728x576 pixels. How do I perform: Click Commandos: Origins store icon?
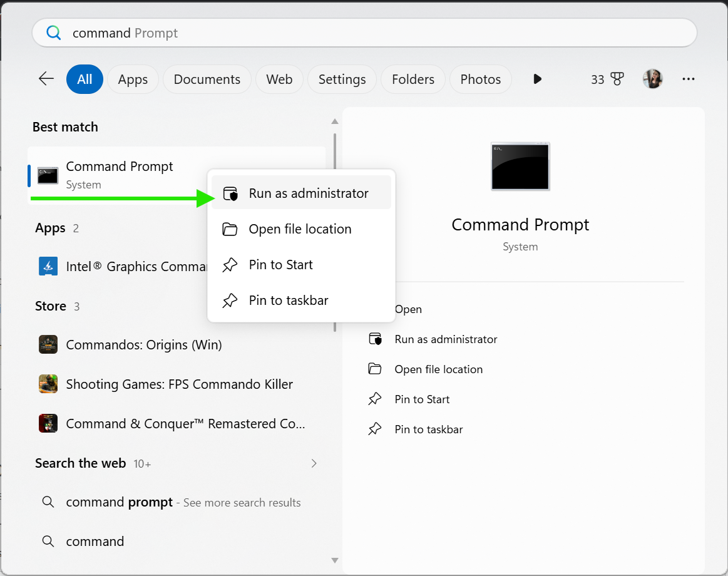pyautogui.click(x=48, y=345)
